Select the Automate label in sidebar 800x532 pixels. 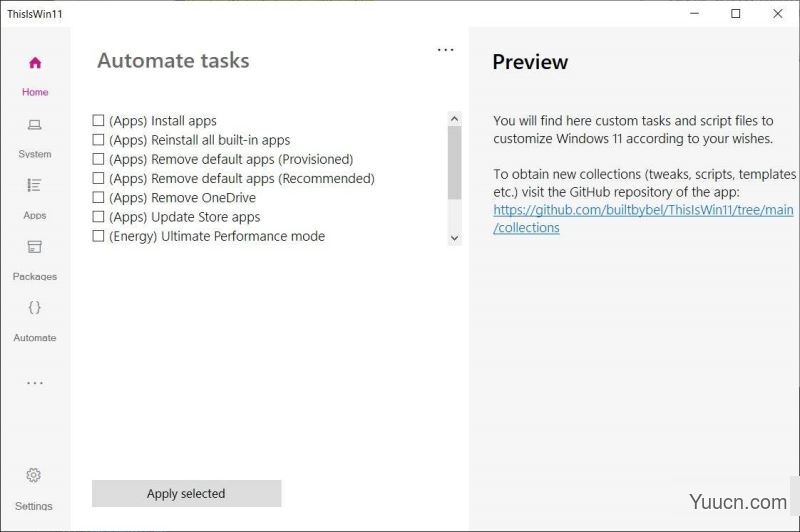point(35,338)
